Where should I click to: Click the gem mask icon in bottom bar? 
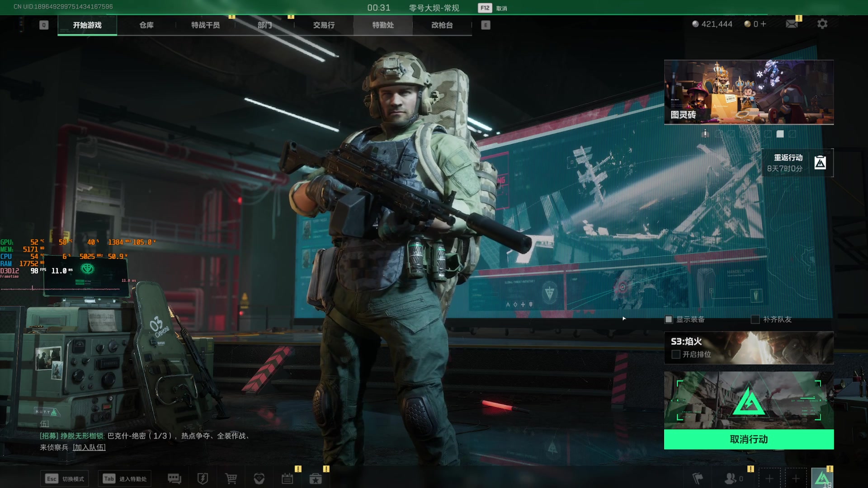(x=259, y=479)
